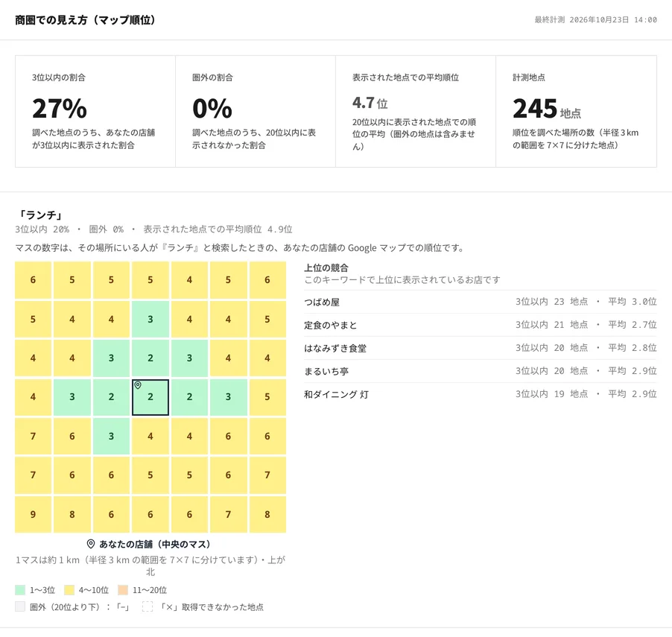Click 3位以内 19 地点 stat for 和ダイニング 灯
This screenshot has width=672, height=637.
click(x=551, y=394)
